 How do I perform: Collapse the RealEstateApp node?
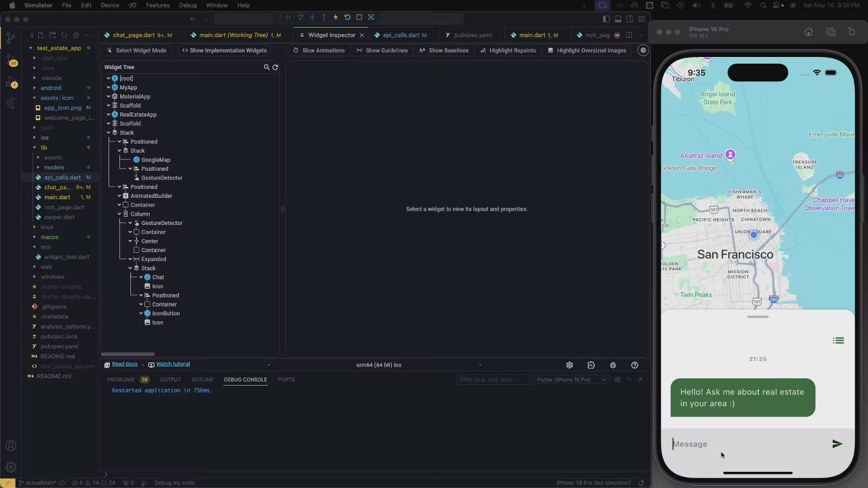[108, 115]
